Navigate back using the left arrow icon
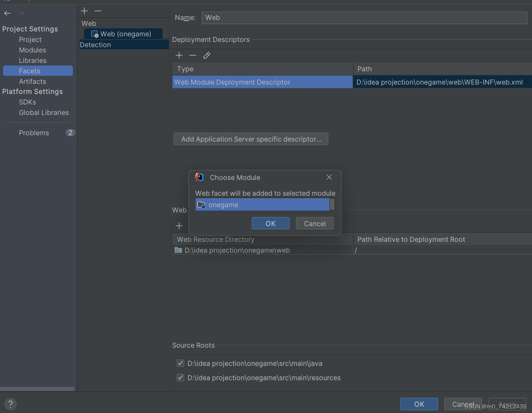The image size is (532, 413). (x=7, y=13)
